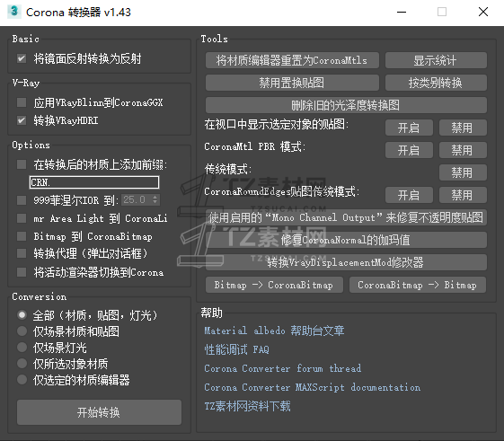Click 转换VrayDisplacementMod修改器 button

[x=346, y=262]
